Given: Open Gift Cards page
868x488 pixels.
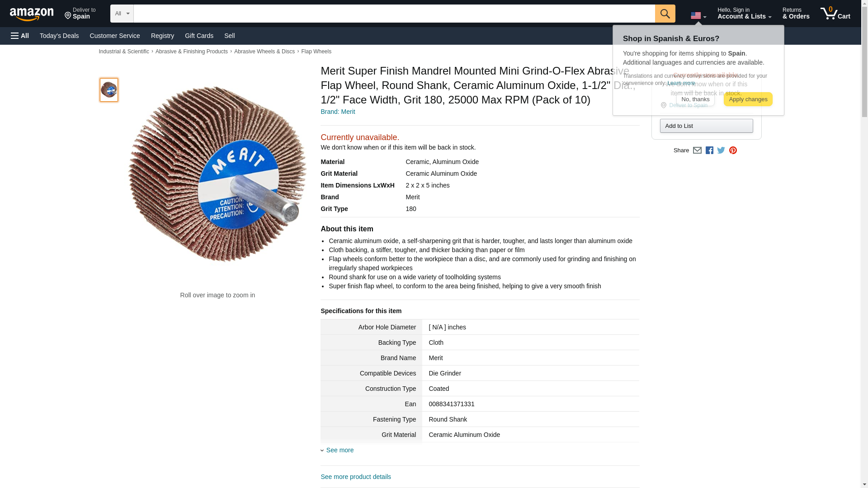Looking at the screenshot, I should [199, 36].
